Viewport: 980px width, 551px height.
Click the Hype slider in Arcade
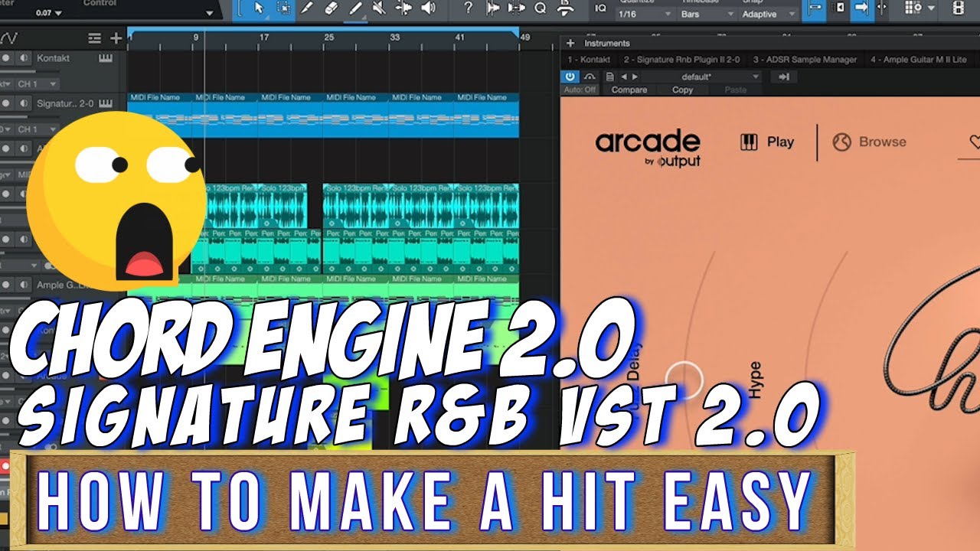coord(756,380)
